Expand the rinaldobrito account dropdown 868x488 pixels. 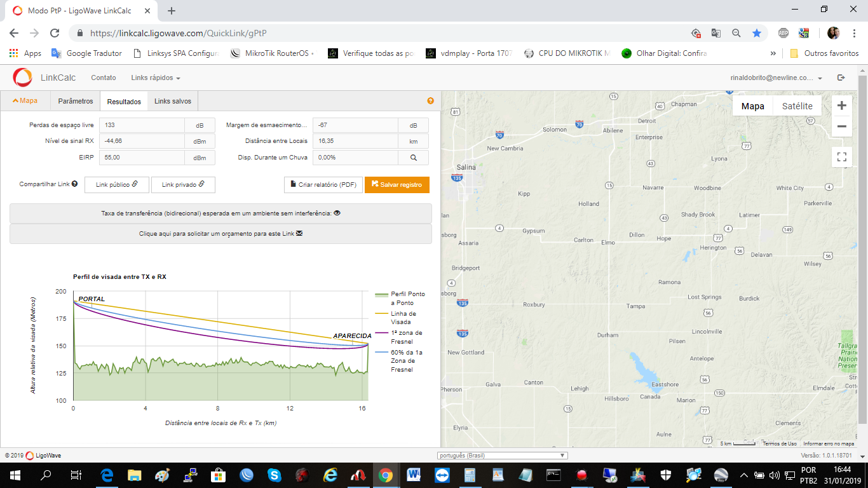(x=776, y=78)
